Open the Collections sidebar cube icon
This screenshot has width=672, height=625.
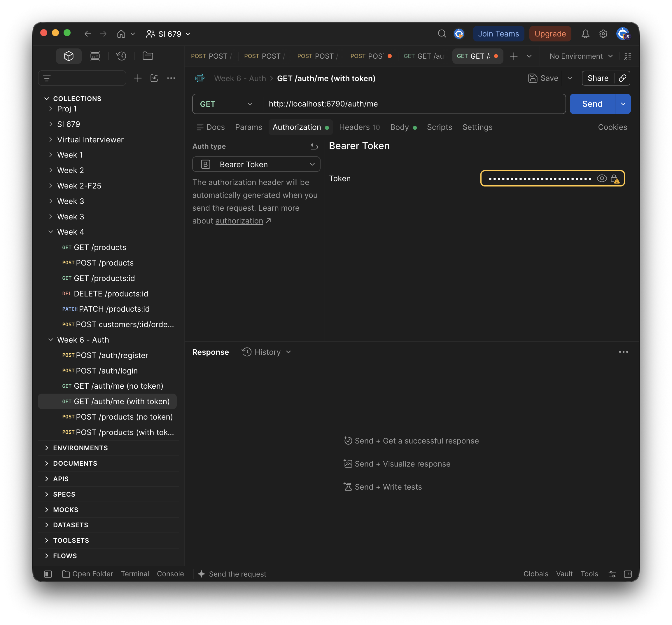69,56
